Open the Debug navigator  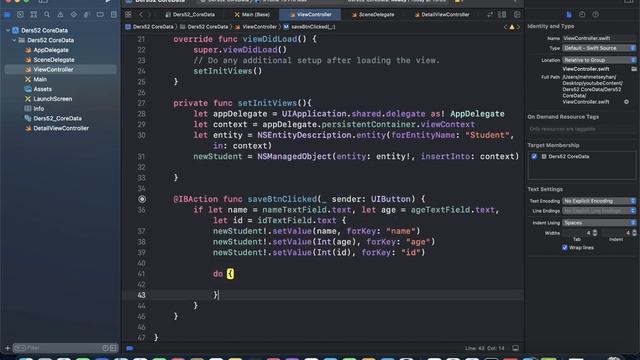point(87,15)
